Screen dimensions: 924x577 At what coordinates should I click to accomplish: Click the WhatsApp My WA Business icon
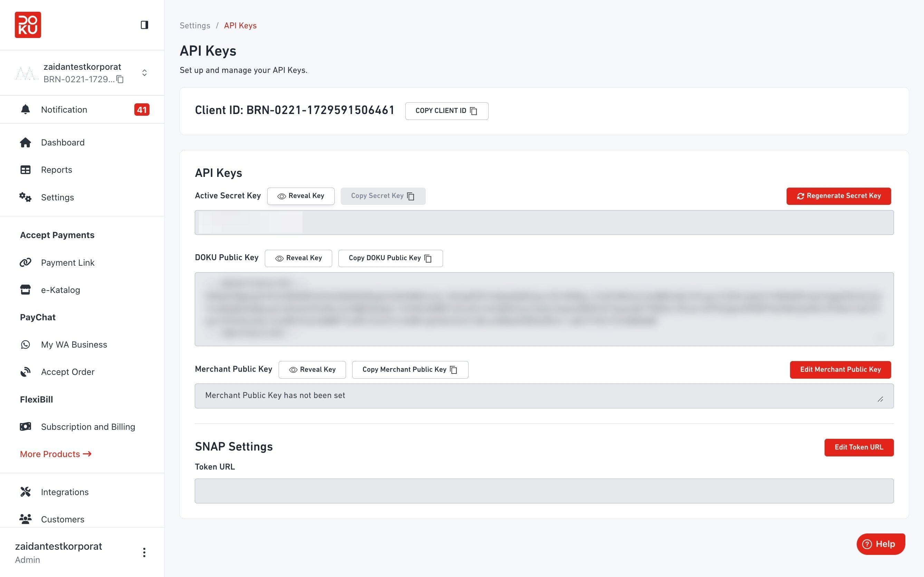click(26, 344)
